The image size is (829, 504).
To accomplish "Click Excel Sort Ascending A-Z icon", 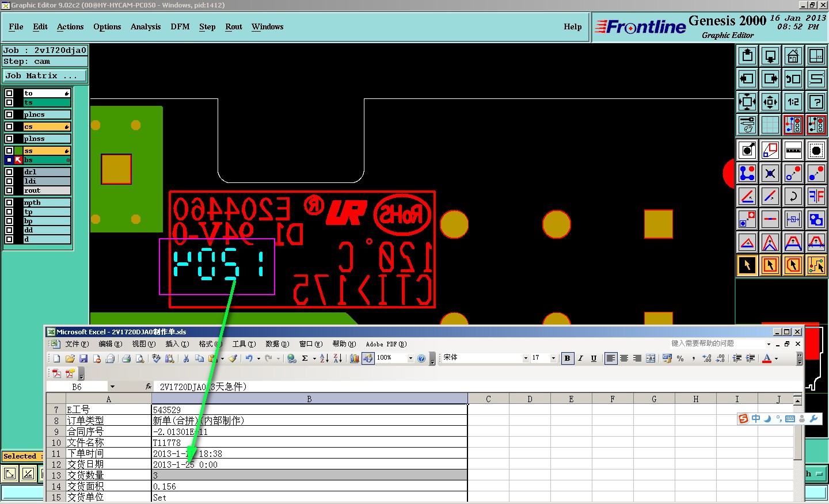I will pyautogui.click(x=324, y=358).
